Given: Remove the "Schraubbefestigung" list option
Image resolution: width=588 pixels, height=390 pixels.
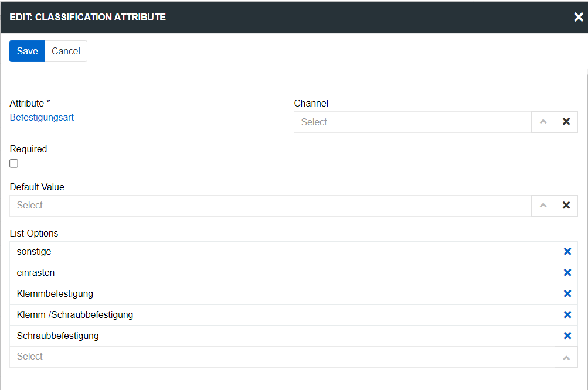Looking at the screenshot, I should click(567, 336).
